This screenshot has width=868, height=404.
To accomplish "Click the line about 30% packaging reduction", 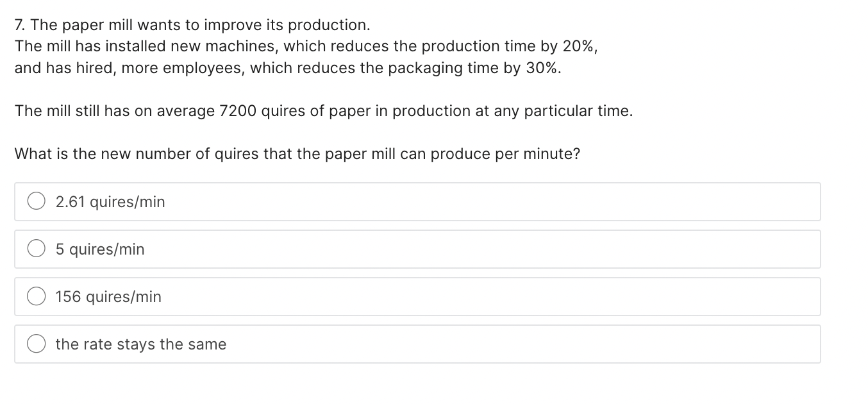I will pos(287,67).
